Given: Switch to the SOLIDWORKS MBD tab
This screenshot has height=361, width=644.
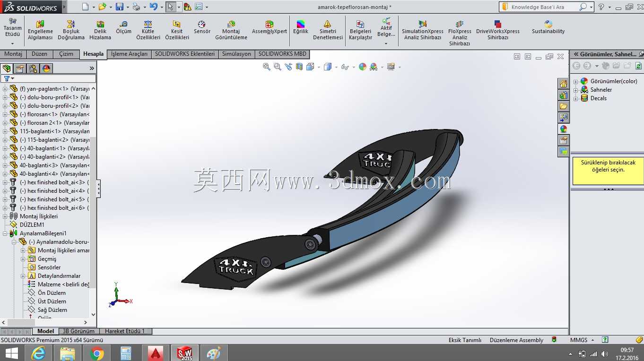Looking at the screenshot, I should (x=282, y=54).
